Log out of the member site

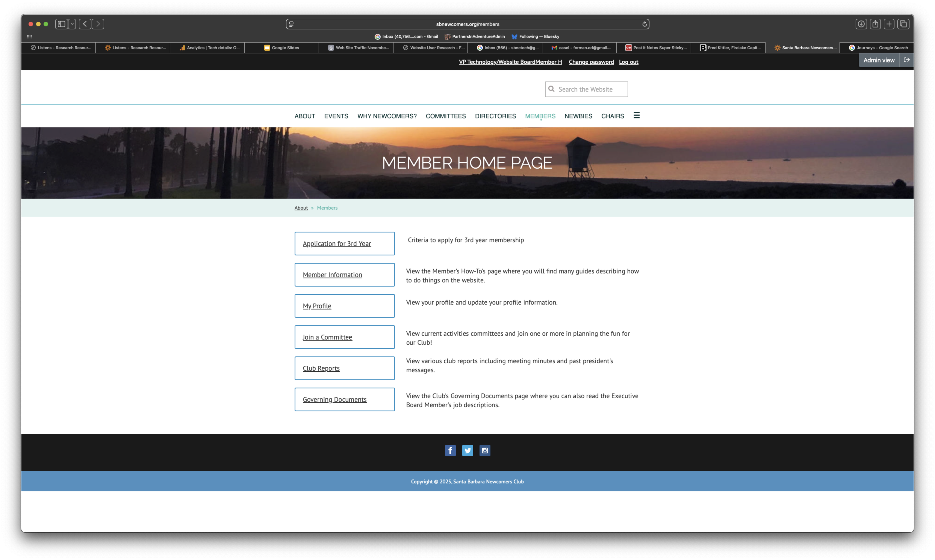[628, 62]
